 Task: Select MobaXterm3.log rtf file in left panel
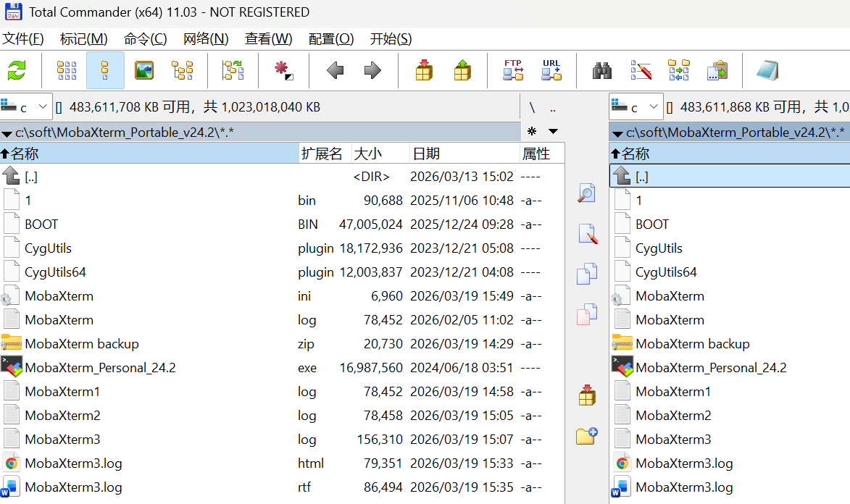tap(282, 487)
